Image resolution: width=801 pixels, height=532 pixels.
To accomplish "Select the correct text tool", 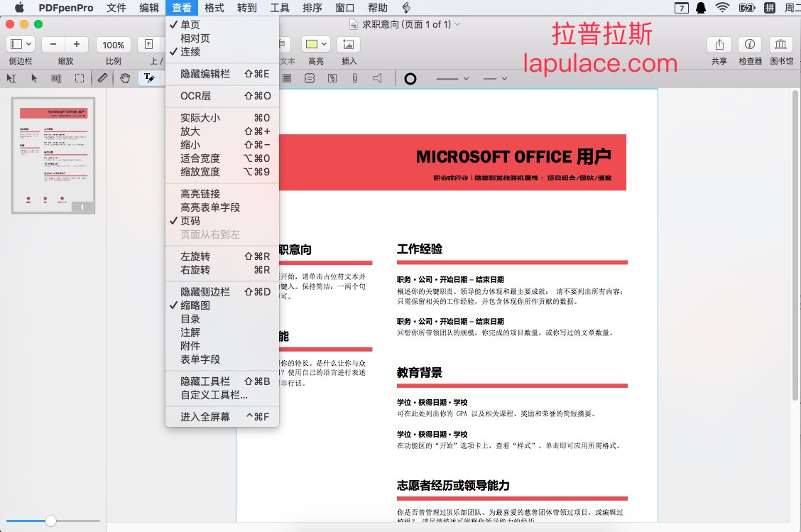I will pos(148,77).
